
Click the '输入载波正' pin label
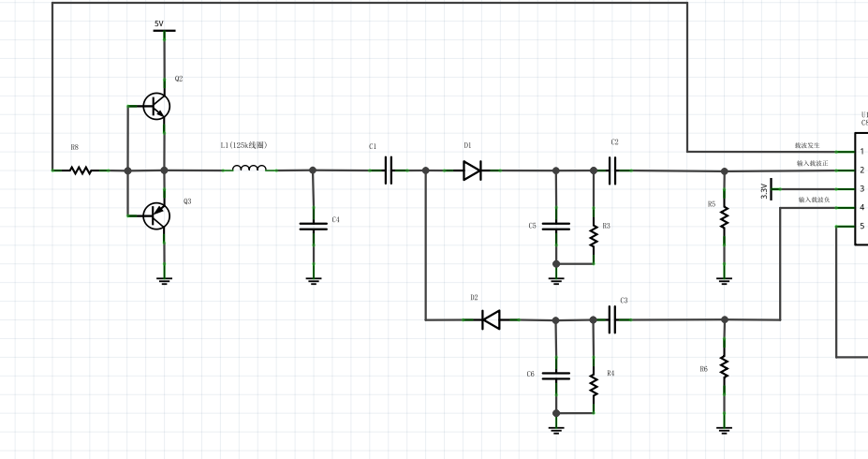(813, 163)
